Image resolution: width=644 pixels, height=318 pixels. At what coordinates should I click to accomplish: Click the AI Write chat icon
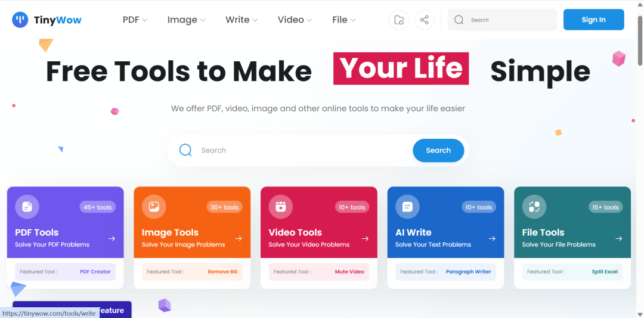tap(407, 207)
